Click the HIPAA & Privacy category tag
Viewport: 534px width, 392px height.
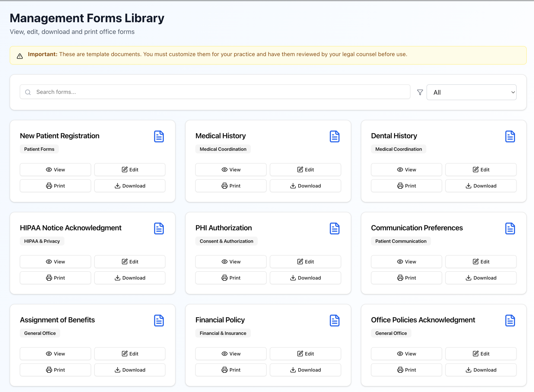pyautogui.click(x=42, y=241)
